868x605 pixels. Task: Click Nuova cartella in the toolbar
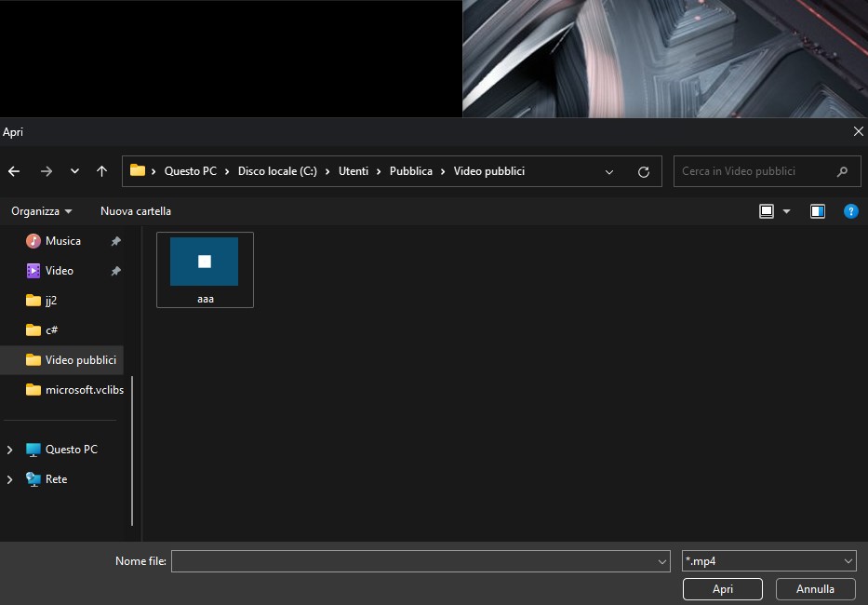[136, 211]
